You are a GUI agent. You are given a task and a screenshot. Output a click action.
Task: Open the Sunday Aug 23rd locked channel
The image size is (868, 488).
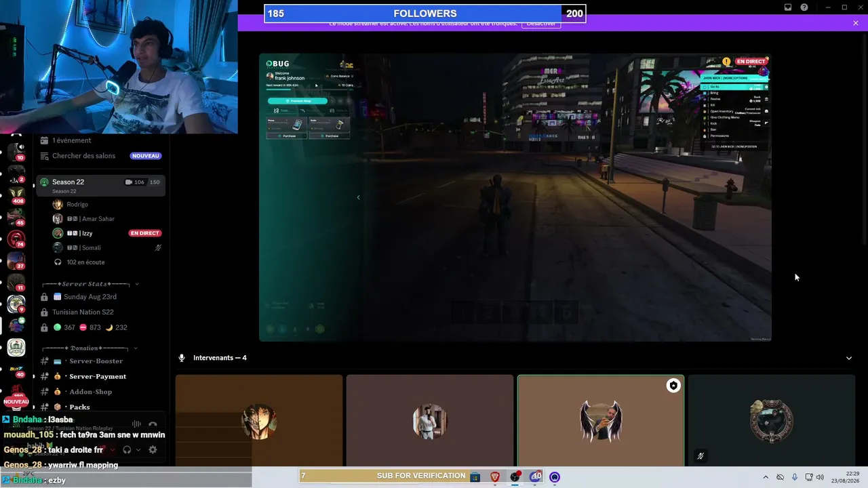point(100,297)
